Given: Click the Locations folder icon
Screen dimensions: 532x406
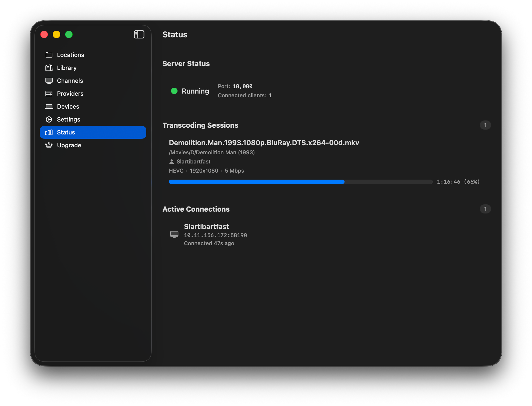Looking at the screenshot, I should click(x=49, y=55).
